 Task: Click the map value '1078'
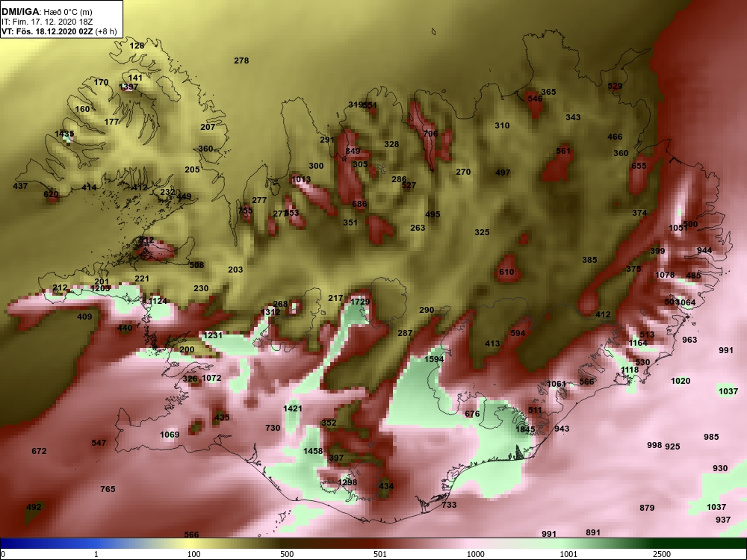(x=665, y=275)
